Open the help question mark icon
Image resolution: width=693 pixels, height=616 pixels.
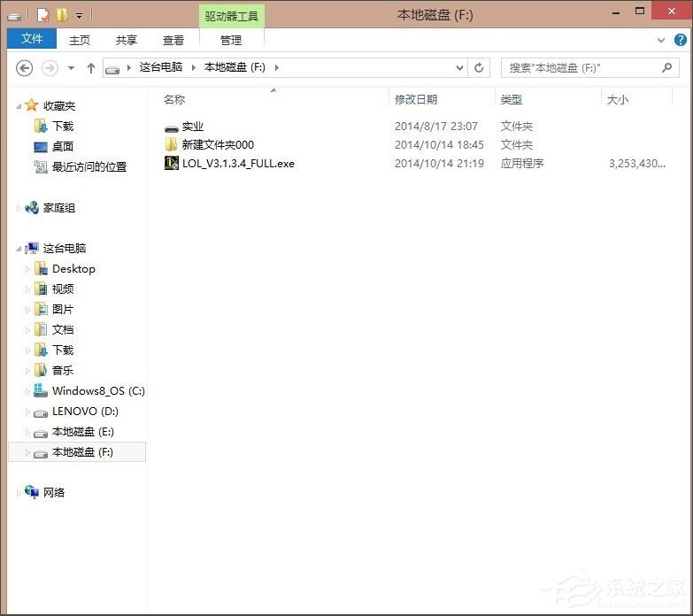[x=680, y=40]
